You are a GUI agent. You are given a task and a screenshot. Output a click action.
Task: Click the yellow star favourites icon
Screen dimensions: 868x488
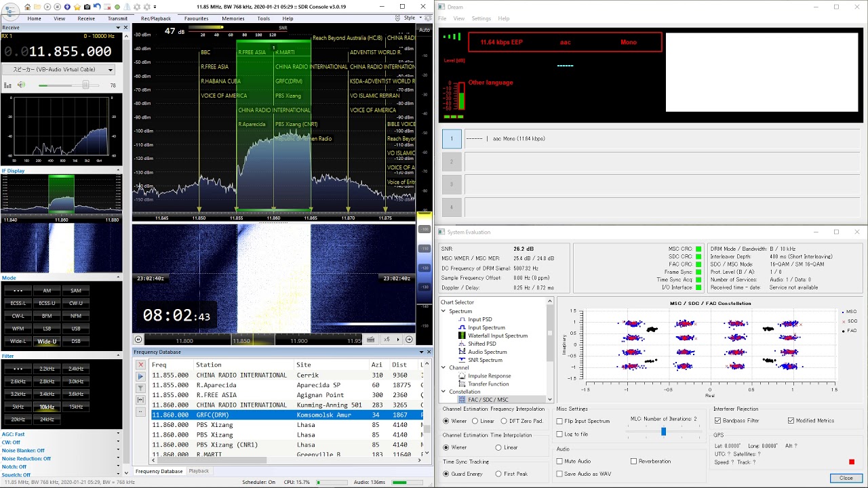(x=77, y=7)
